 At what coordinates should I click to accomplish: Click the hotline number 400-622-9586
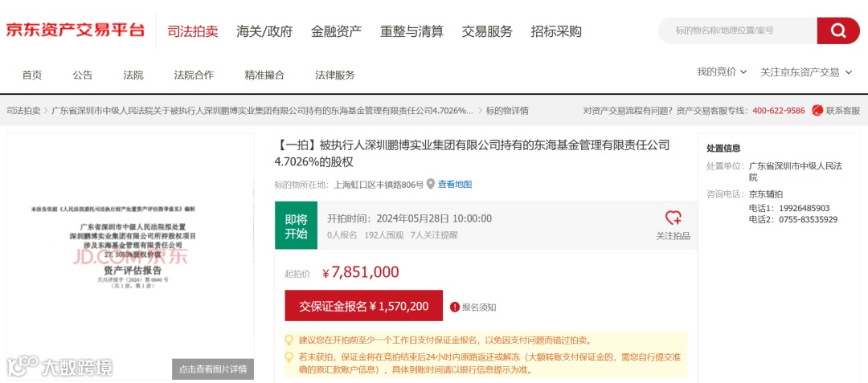(779, 111)
